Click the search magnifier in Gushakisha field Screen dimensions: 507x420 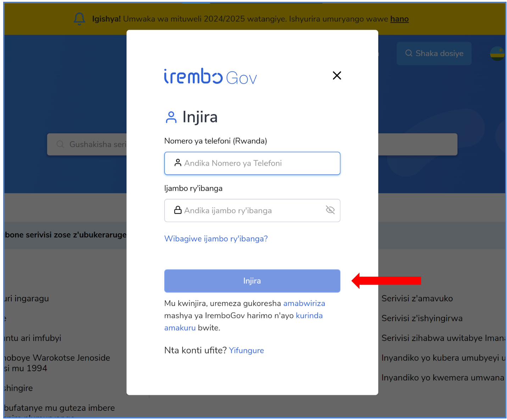(60, 144)
